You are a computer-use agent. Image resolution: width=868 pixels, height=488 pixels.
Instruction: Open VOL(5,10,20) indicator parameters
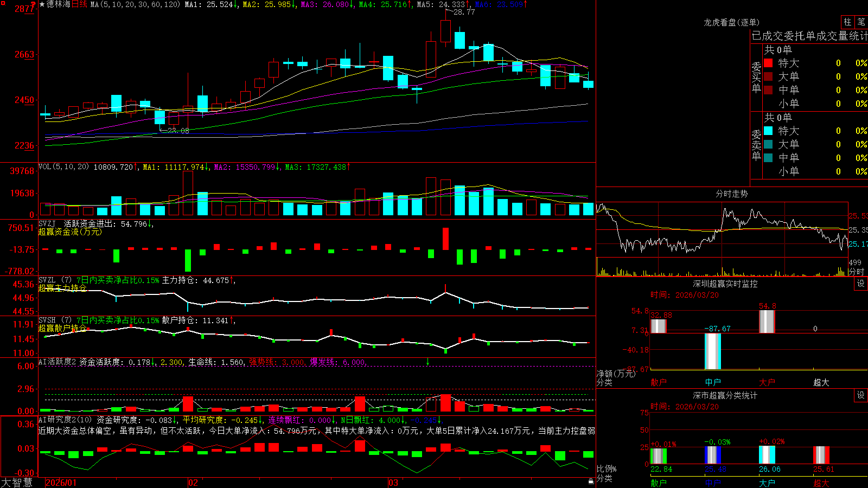63,167
